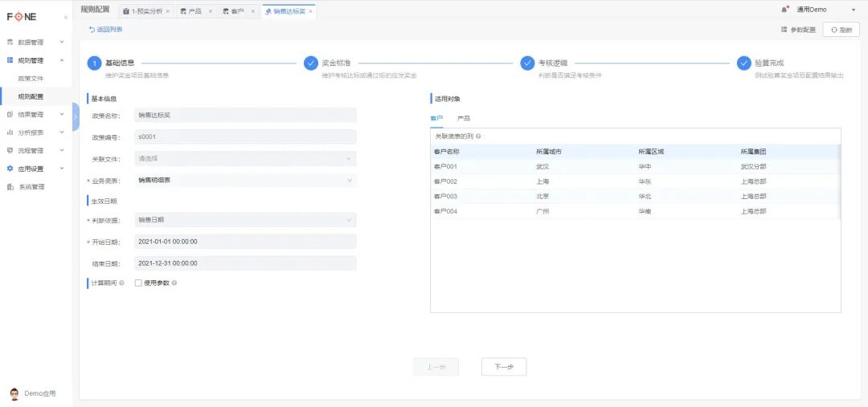The height and width of the screenshot is (407, 868).
Task: Go to the 考核逻辑 step checkmark
Action: point(527,63)
